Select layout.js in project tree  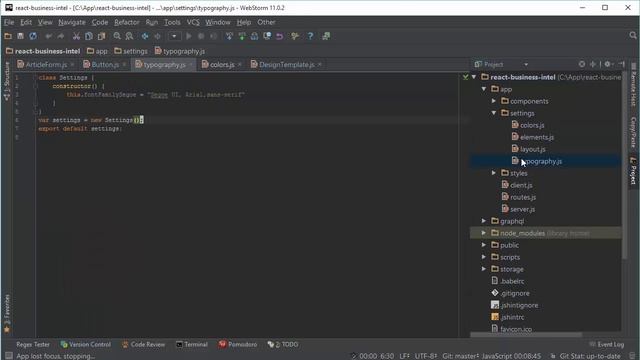coord(533,149)
